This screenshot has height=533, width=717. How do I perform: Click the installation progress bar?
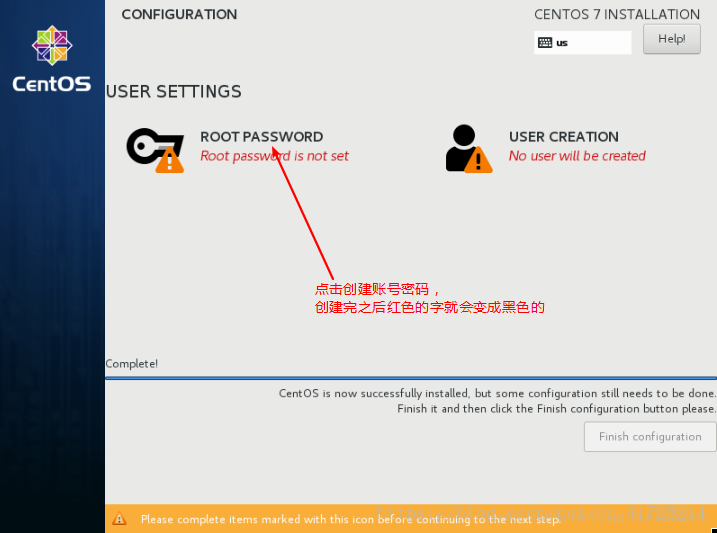tap(411, 378)
